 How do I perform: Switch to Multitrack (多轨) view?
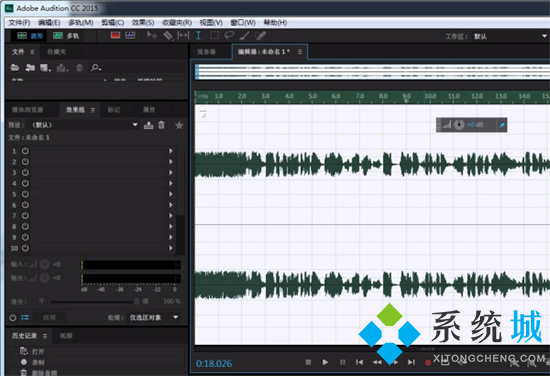[x=66, y=36]
